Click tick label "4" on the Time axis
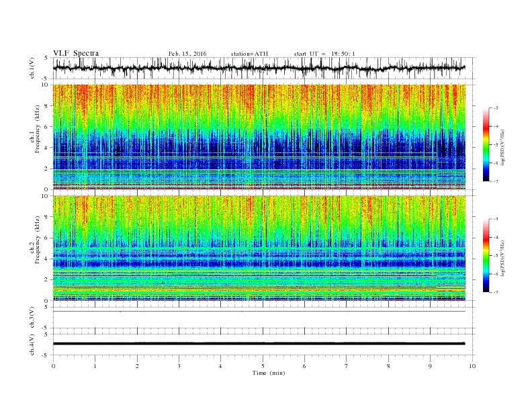The image size is (532, 411). click(221, 366)
